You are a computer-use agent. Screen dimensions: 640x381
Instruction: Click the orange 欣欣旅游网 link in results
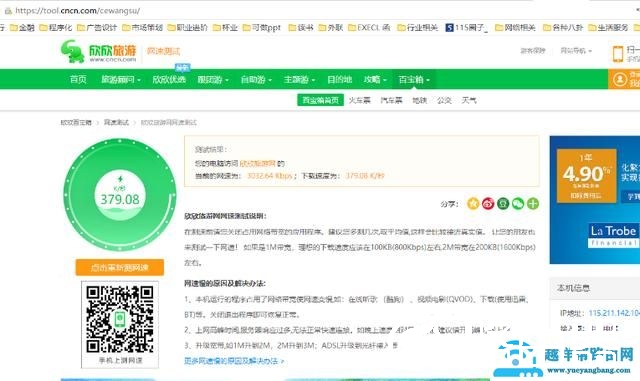(257, 163)
